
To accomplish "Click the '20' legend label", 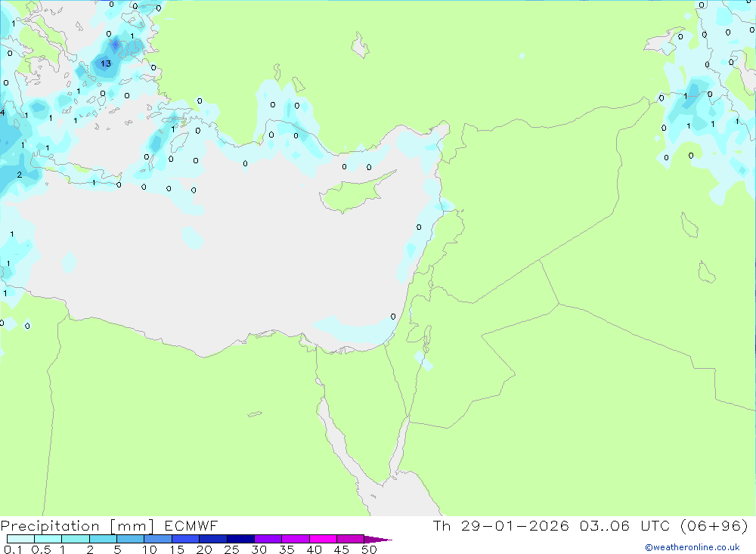I will pyautogui.click(x=204, y=549).
